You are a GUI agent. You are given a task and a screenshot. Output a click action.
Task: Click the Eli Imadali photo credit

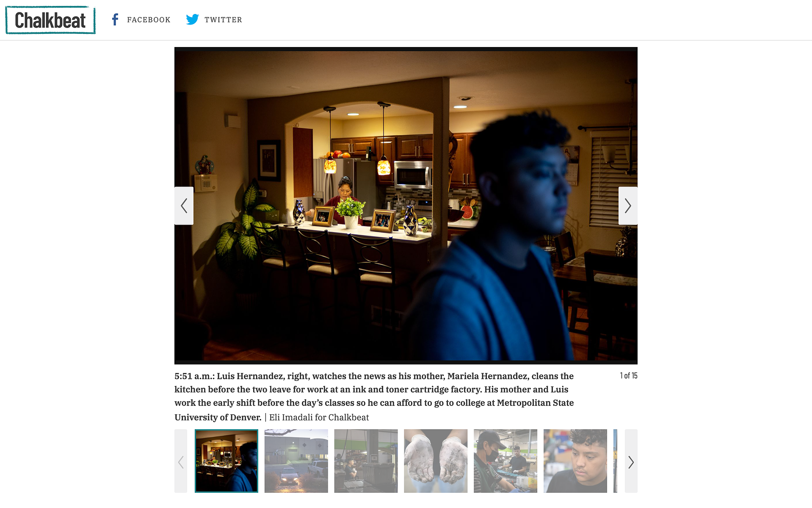(319, 417)
